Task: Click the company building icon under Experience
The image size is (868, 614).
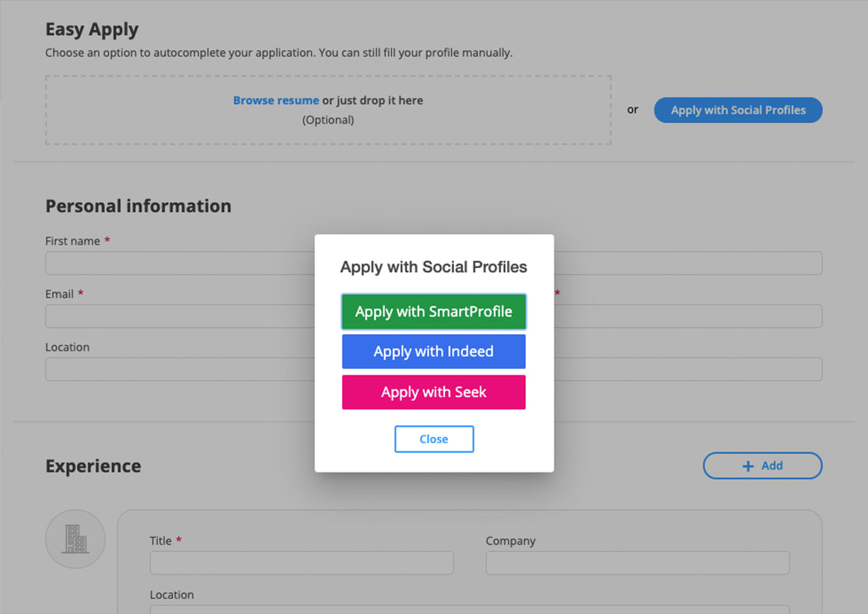Action: (75, 539)
